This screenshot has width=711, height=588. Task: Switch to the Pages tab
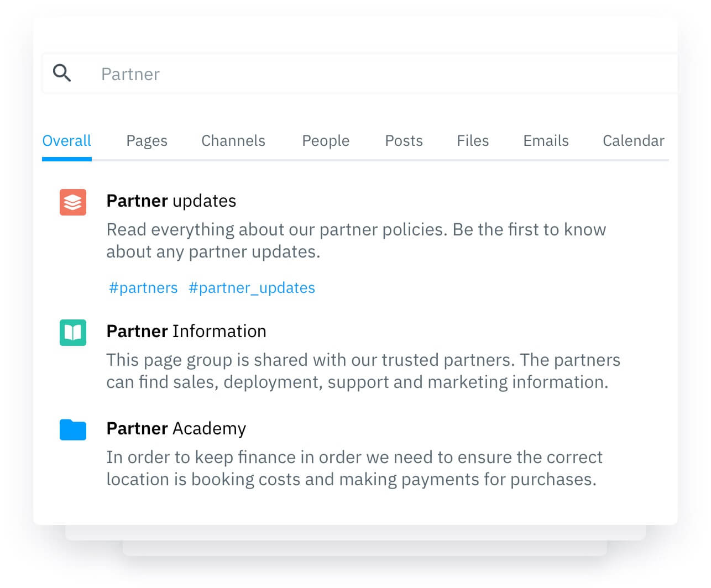point(147,141)
